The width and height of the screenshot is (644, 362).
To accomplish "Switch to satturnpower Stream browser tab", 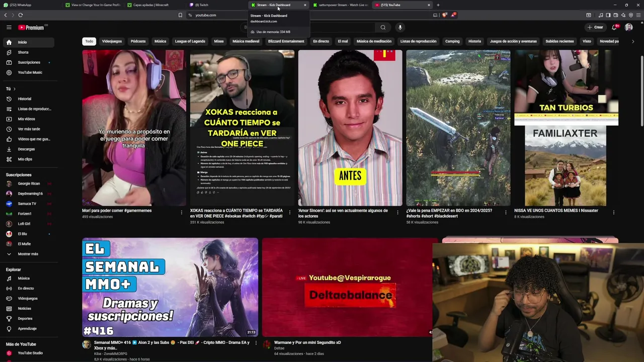I will point(340,5).
